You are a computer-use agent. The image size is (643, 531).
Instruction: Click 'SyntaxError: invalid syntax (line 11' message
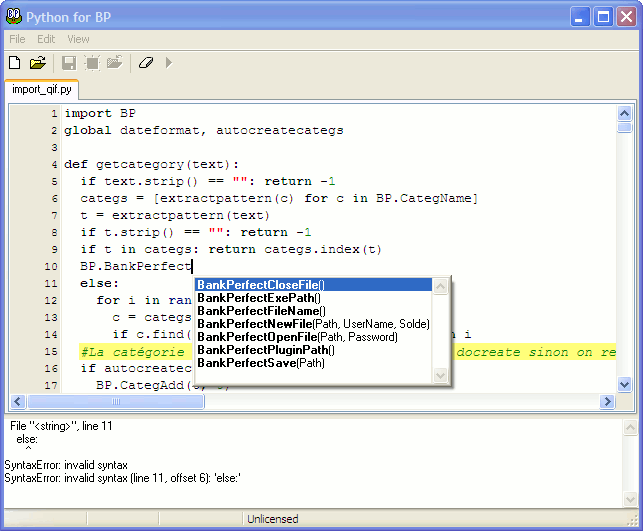click(122, 478)
